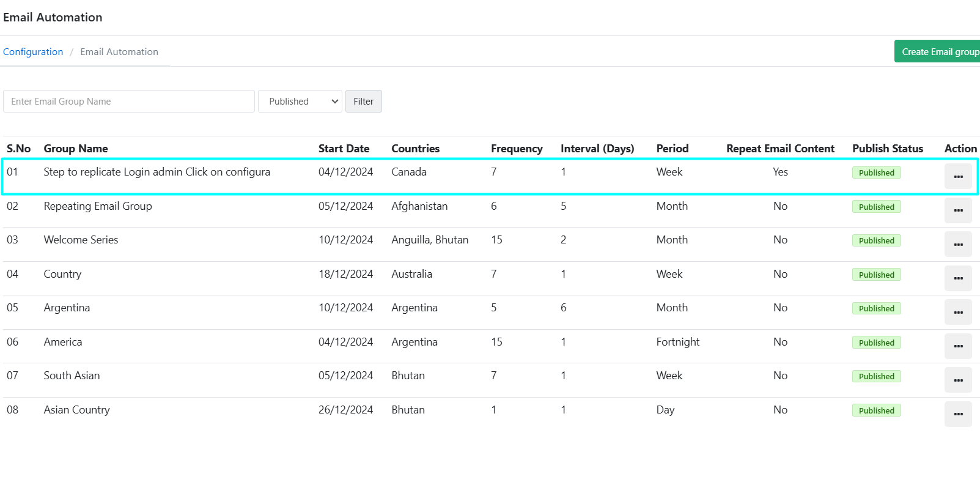
Task: Expand the Published status dropdown
Action: [x=300, y=102]
